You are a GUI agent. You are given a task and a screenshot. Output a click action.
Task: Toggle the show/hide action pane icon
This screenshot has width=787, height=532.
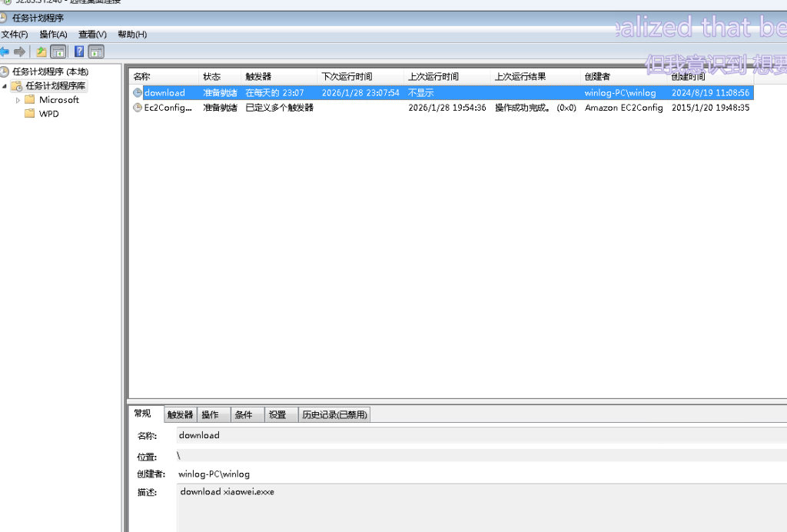(x=96, y=52)
